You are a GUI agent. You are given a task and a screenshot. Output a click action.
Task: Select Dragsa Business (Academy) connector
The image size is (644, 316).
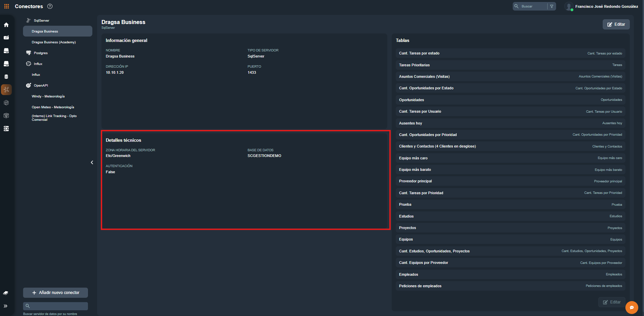(54, 42)
